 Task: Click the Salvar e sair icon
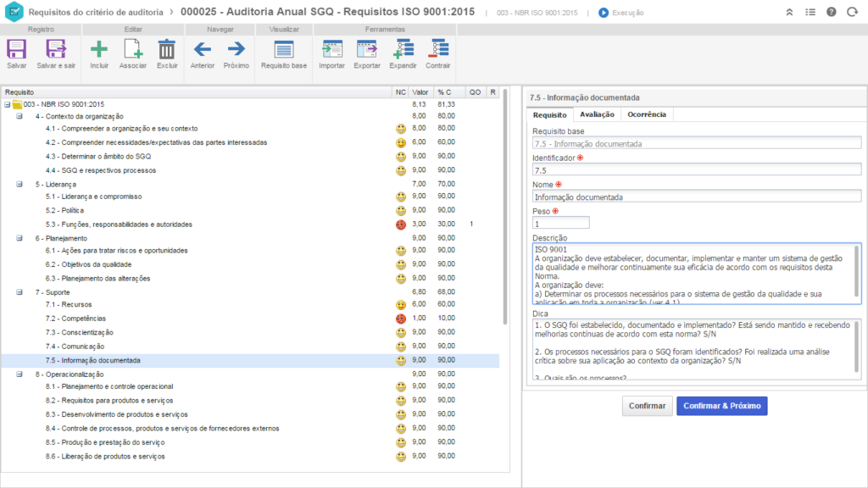(x=56, y=49)
